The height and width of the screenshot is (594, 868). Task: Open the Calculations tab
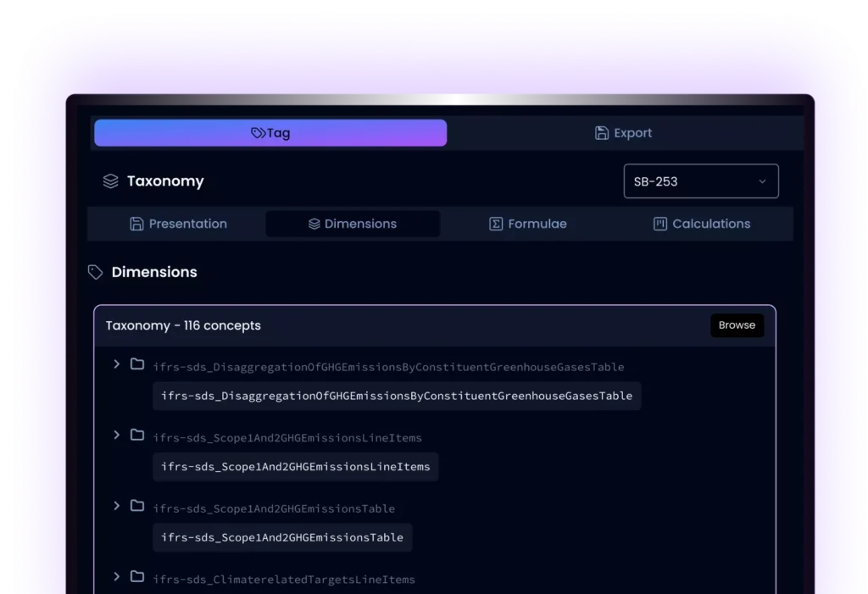702,224
